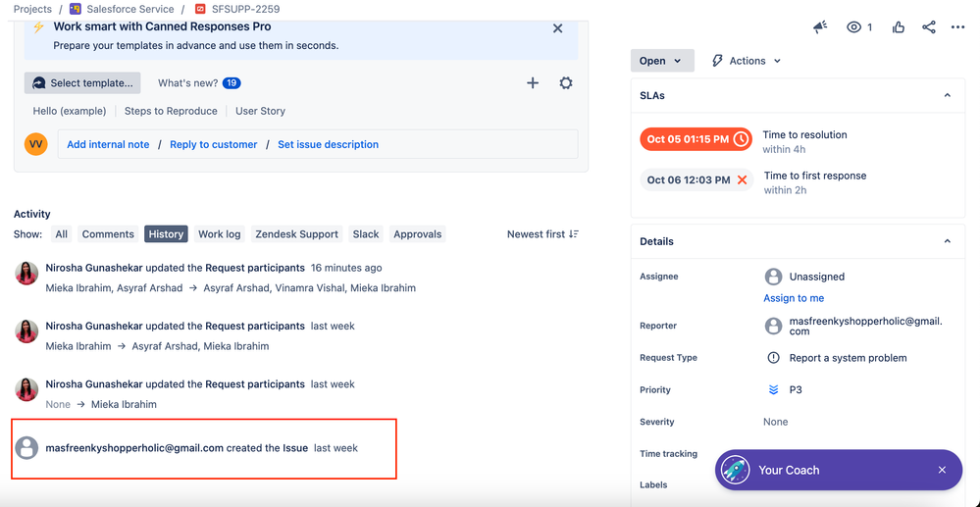Open the canned responses settings gear
The image size is (980, 507).
(566, 82)
